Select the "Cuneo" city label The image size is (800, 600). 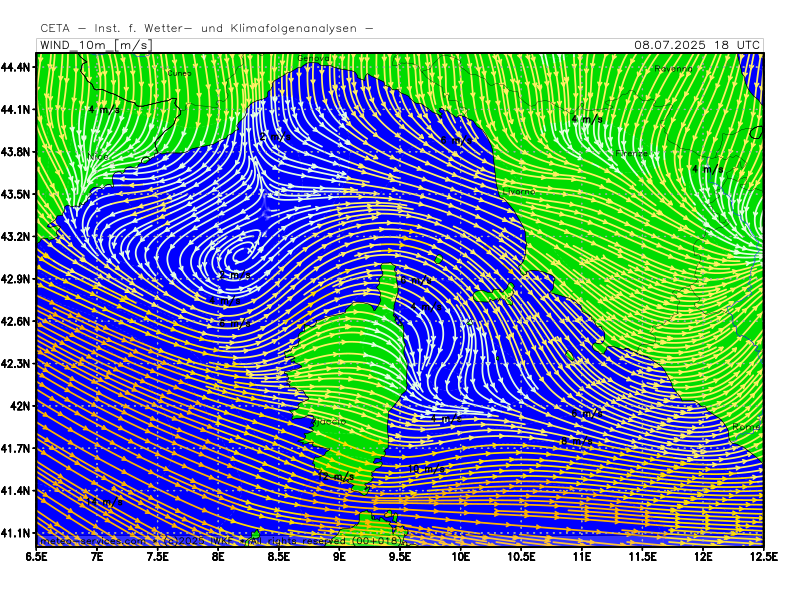coord(179,73)
